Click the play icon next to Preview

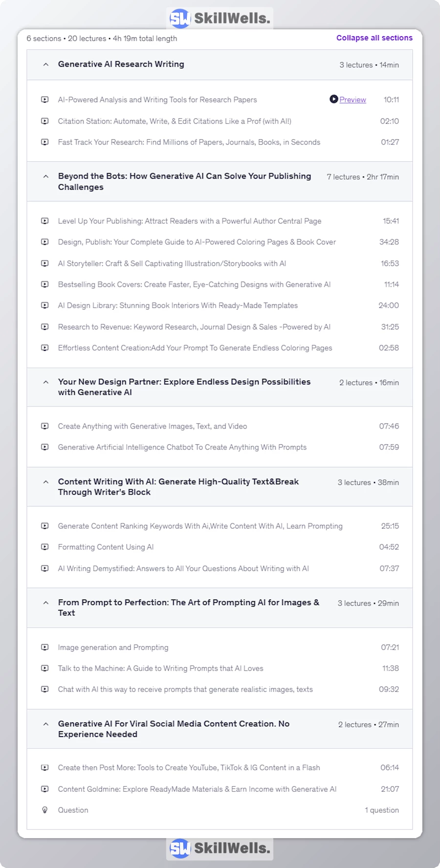pos(333,99)
